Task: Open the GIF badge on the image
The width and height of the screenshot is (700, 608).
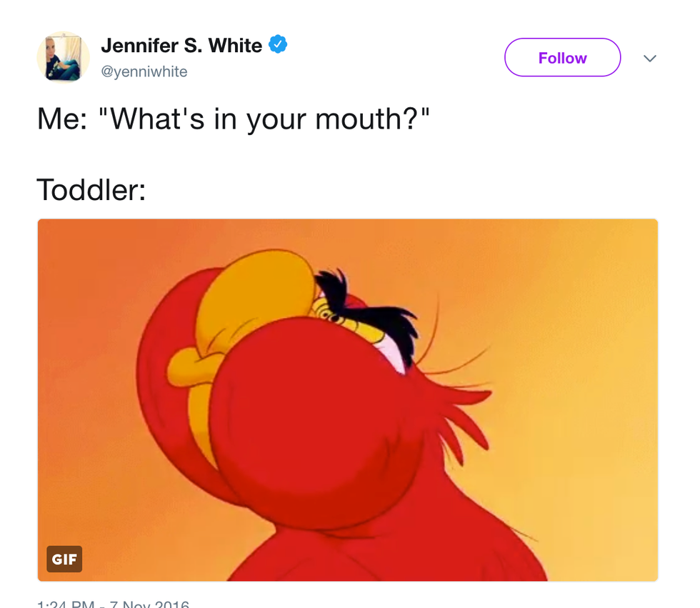Action: tap(64, 559)
